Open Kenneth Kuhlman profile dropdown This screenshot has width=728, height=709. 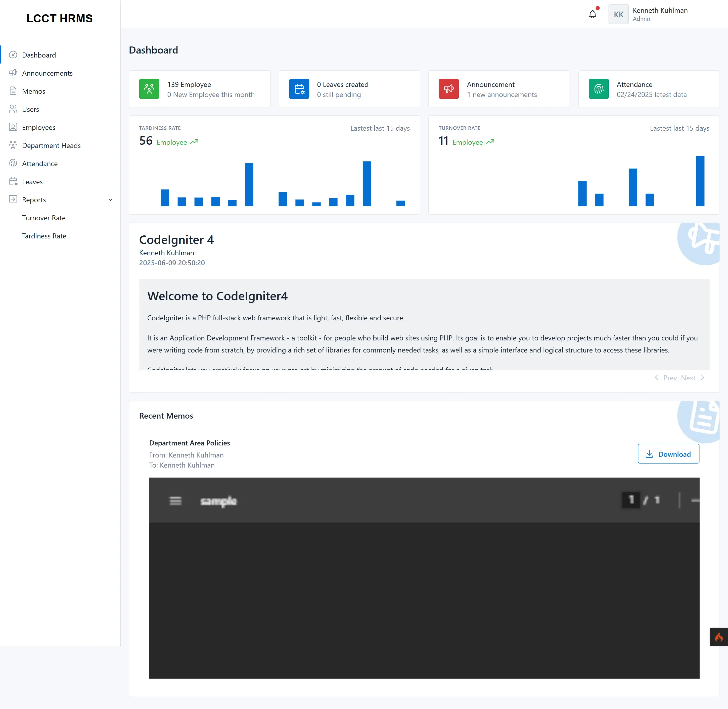pos(660,14)
